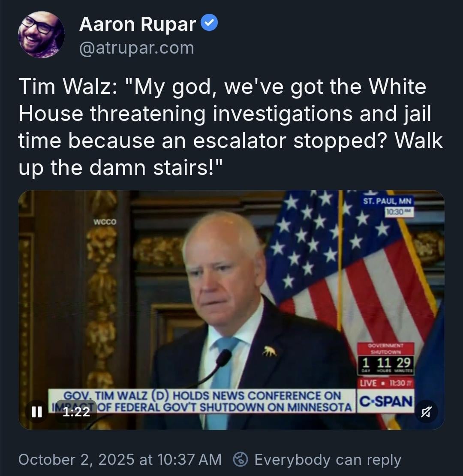463x476 pixels.
Task: Open the Aaron Rupar display name
Action: pyautogui.click(x=138, y=24)
